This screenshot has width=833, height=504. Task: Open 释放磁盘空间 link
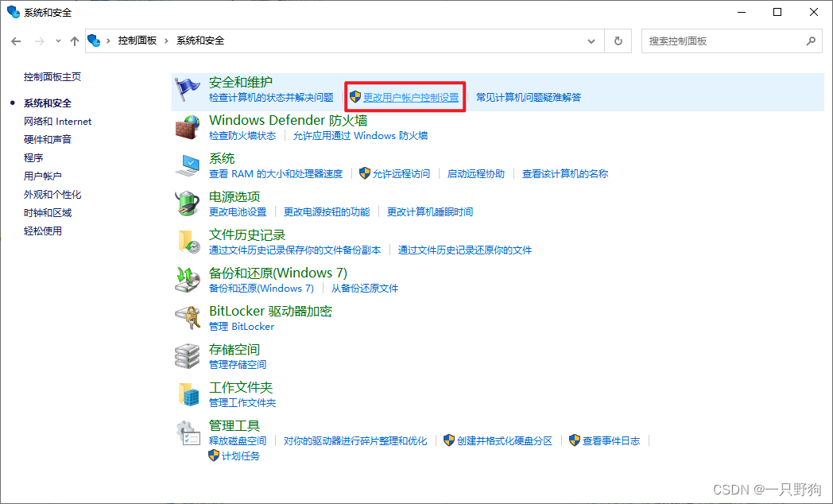tap(238, 440)
